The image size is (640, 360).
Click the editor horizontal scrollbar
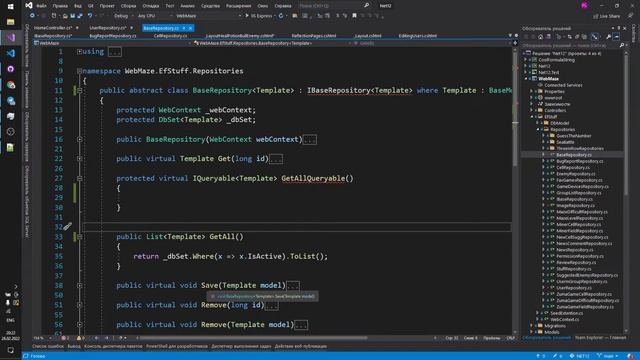tap(253, 338)
